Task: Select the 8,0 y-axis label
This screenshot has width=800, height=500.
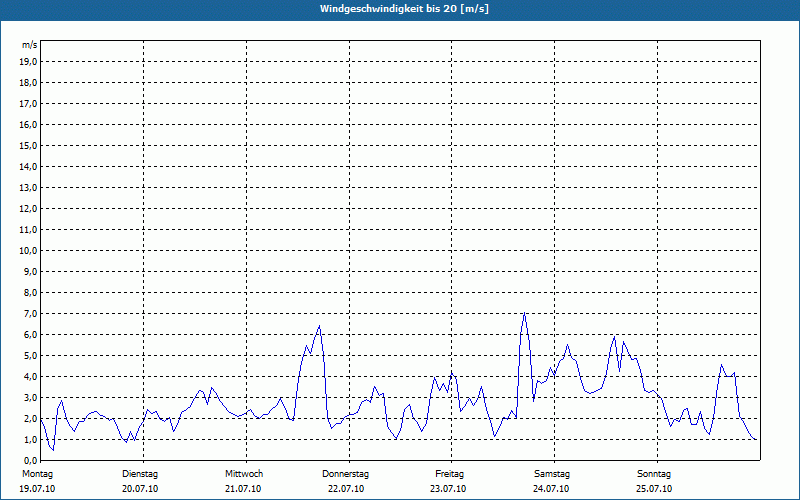Action: [30, 292]
